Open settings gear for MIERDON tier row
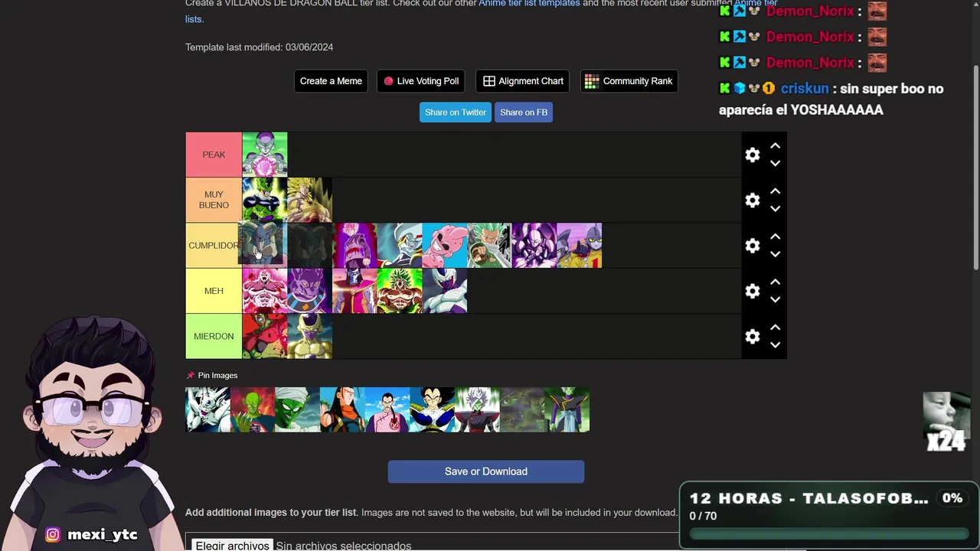Screen dimensions: 980x551 tap(753, 337)
